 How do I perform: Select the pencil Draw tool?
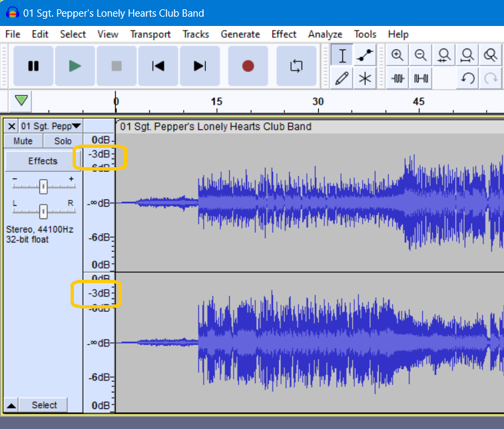pos(342,78)
